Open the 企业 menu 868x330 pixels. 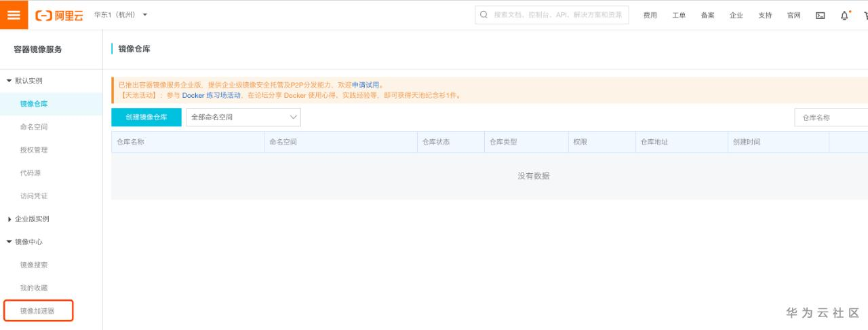click(x=736, y=15)
